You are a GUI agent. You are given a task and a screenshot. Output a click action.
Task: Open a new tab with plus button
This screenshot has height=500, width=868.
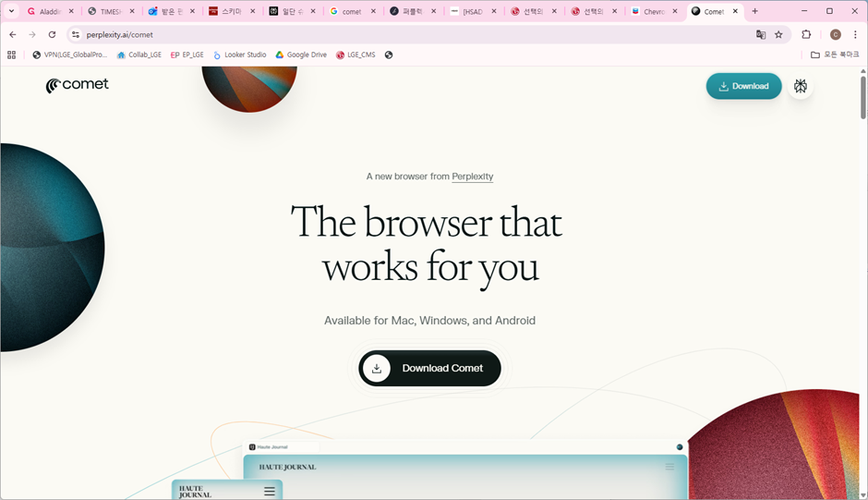click(754, 11)
